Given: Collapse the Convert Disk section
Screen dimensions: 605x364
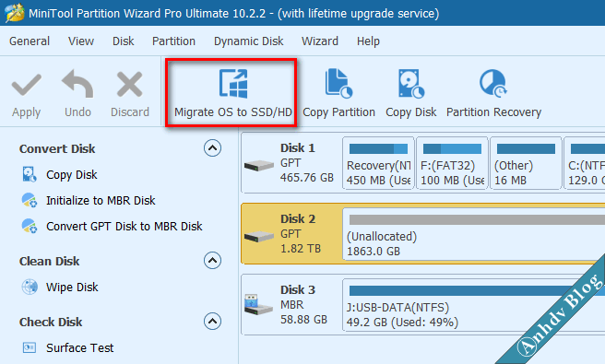Looking at the screenshot, I should tap(213, 148).
